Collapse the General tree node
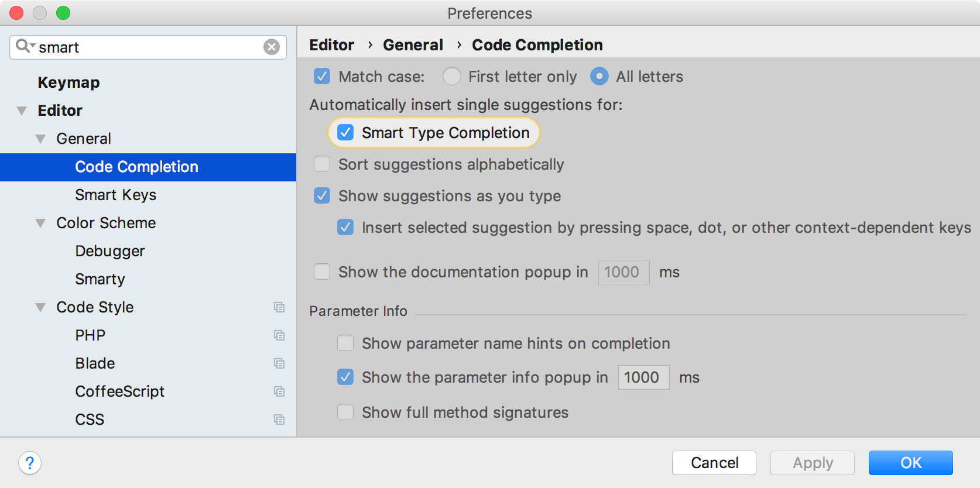Screen dimensions: 980x488 40,139
